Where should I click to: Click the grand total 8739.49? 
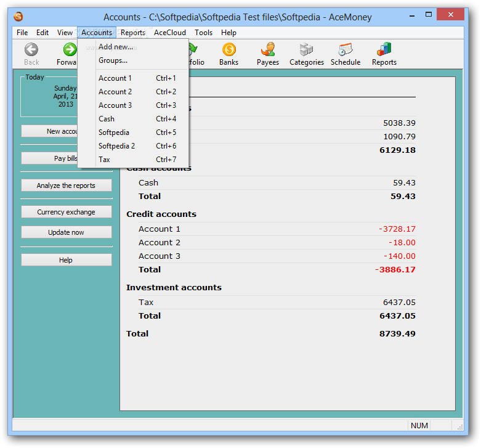[397, 333]
